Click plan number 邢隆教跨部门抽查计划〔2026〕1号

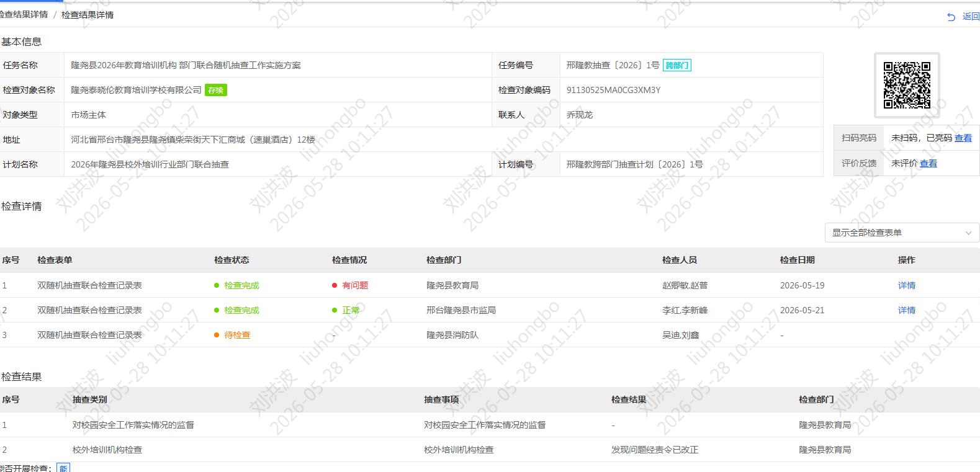(x=634, y=164)
